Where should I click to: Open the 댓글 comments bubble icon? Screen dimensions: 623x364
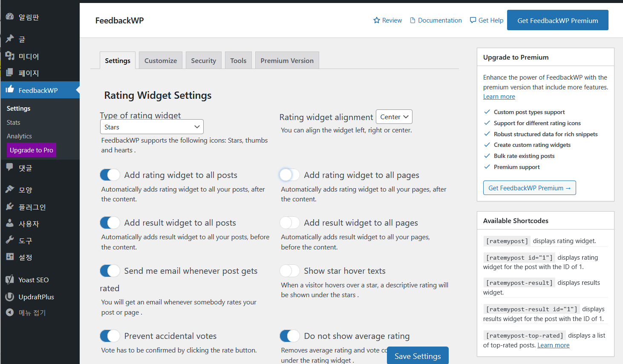[10, 167]
